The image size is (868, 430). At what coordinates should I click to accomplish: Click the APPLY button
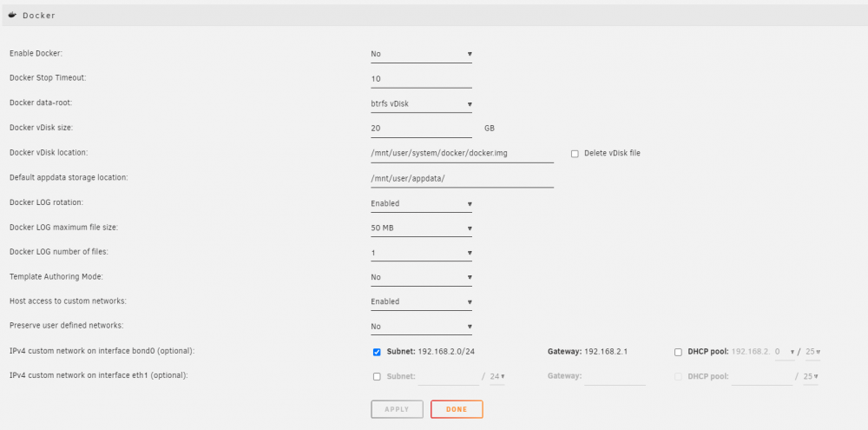click(397, 409)
